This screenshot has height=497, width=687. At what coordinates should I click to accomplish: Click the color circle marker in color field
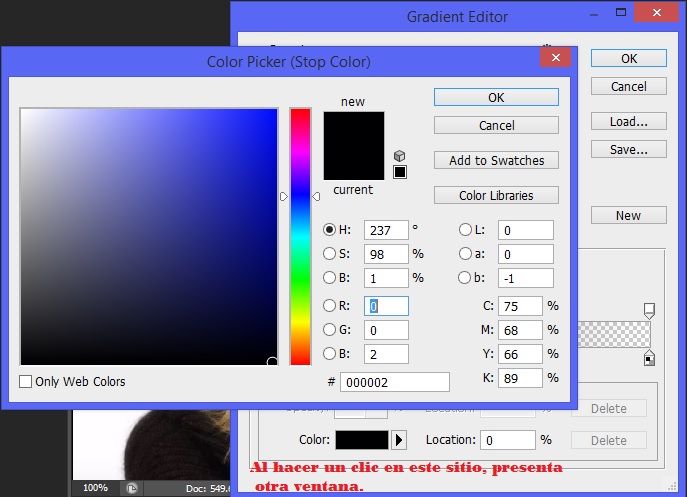(272, 361)
